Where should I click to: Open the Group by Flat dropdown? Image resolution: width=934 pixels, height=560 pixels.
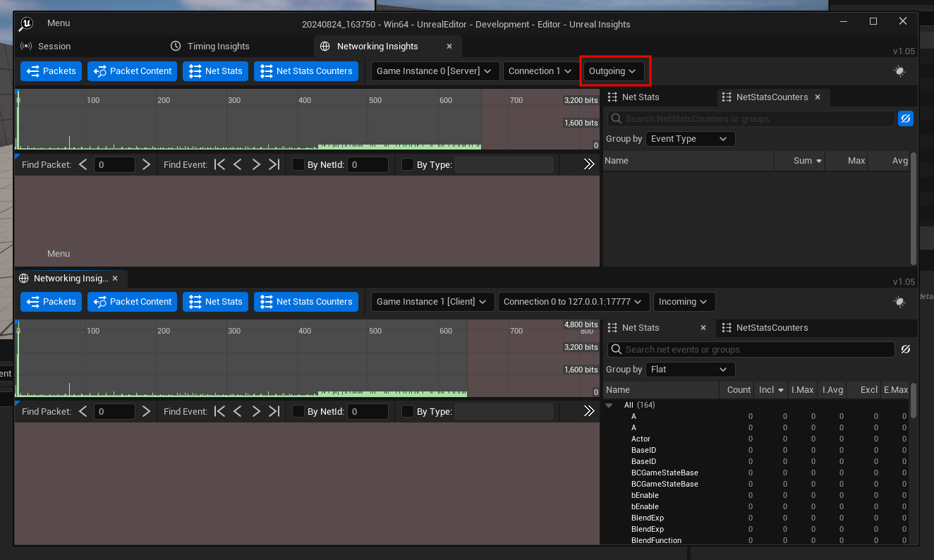point(690,370)
